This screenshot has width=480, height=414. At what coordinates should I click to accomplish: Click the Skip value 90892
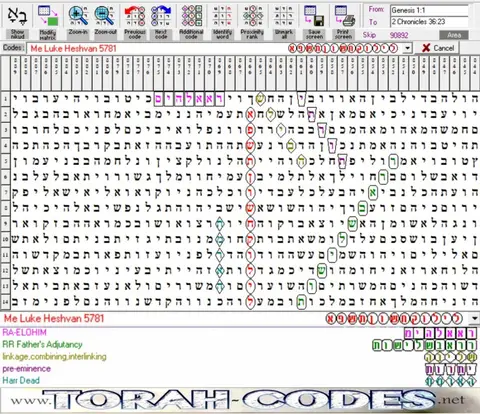tap(399, 35)
